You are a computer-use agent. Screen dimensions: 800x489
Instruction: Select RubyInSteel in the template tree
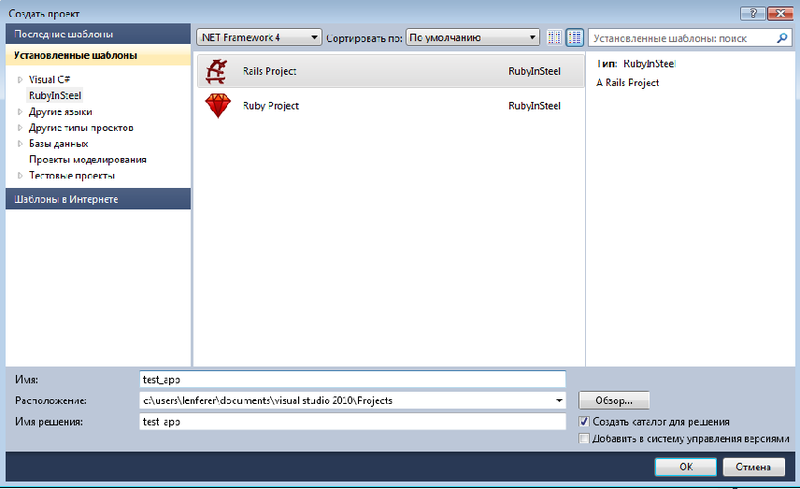tap(55, 95)
